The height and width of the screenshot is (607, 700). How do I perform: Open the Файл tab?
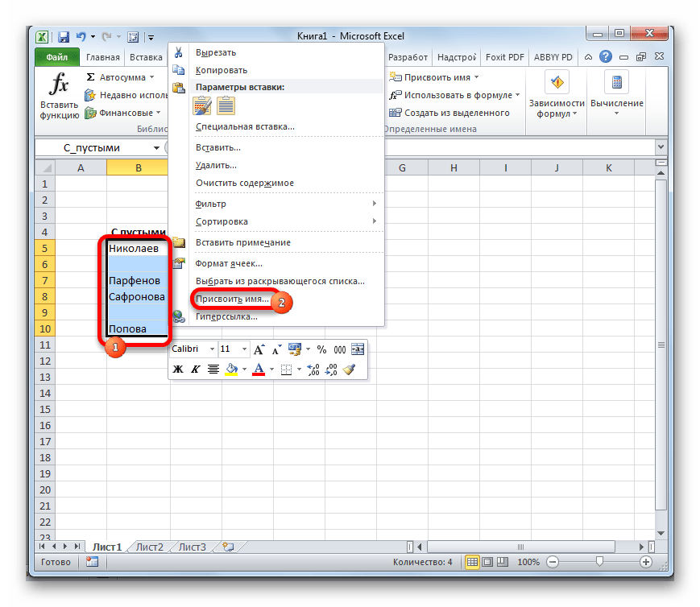pyautogui.click(x=56, y=57)
